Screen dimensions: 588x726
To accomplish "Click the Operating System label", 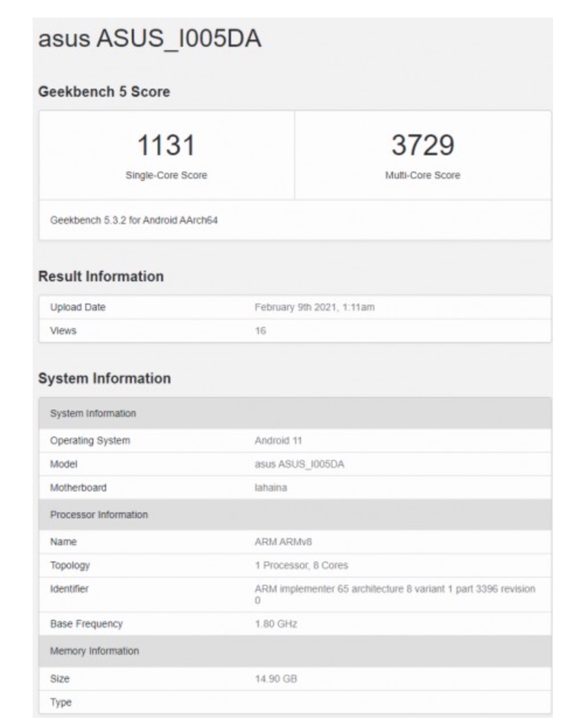I will click(x=90, y=441).
